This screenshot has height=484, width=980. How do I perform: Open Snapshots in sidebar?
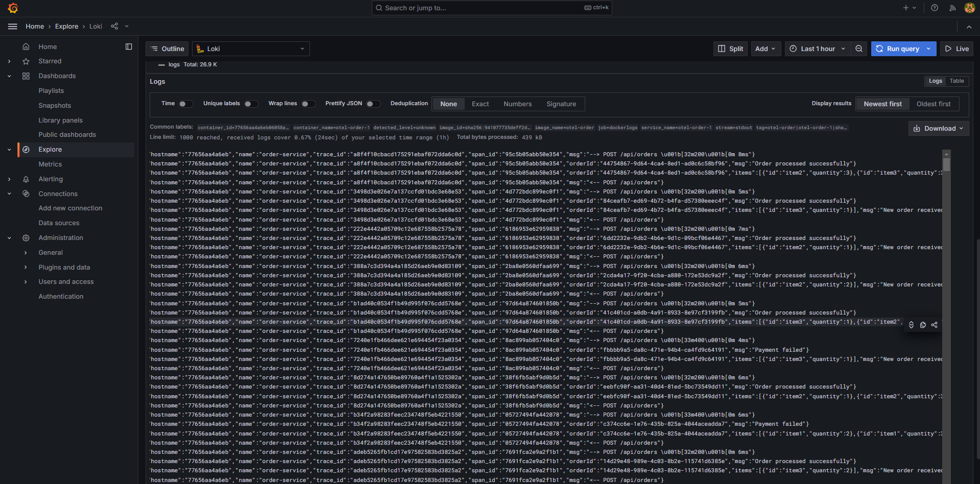click(x=55, y=106)
